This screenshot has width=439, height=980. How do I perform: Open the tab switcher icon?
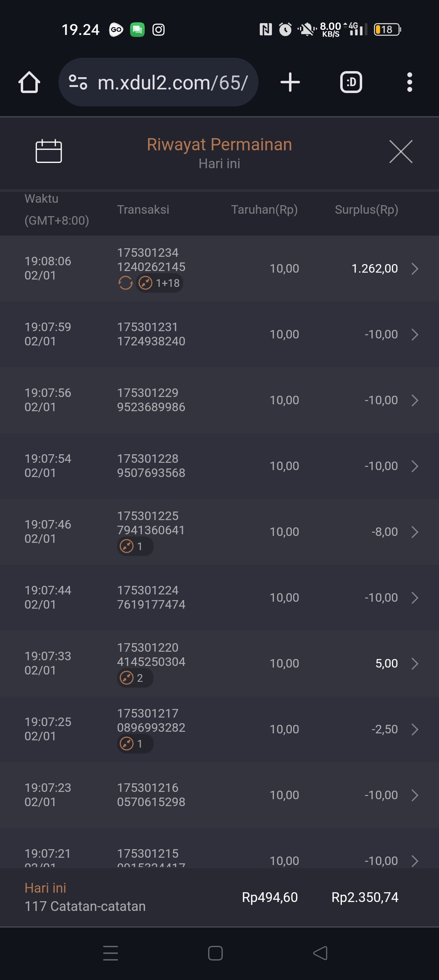pyautogui.click(x=351, y=82)
